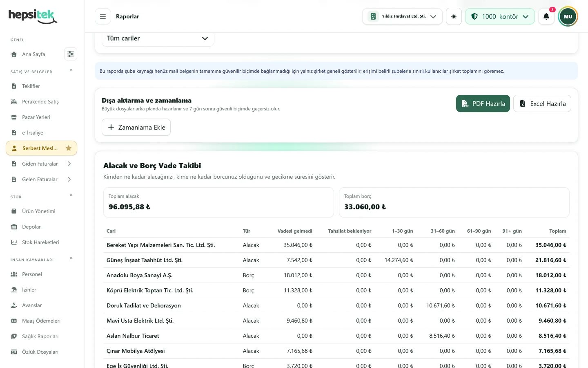Click the Pazar Yerleri icon
This screenshot has width=588, height=368.
click(14, 117)
